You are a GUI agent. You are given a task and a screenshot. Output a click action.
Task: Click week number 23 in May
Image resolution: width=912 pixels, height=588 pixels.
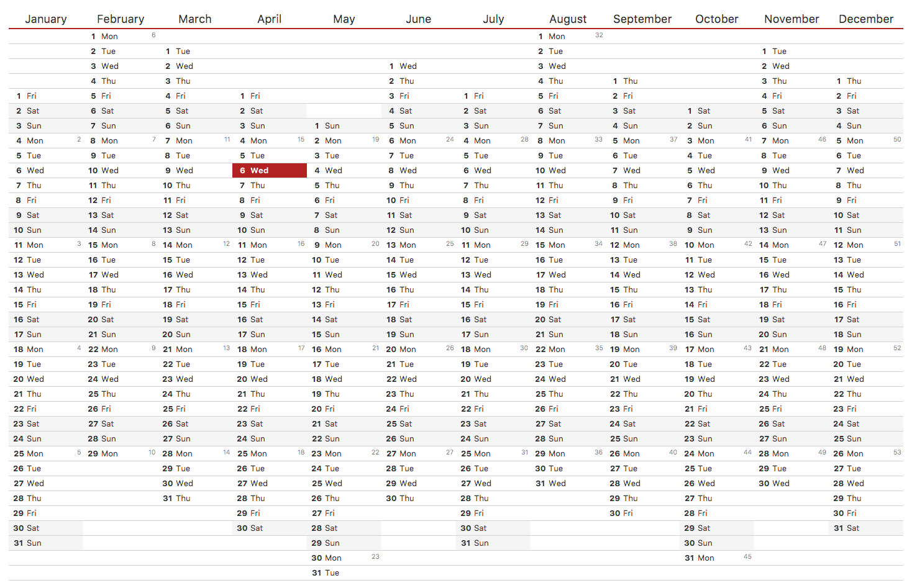[375, 556]
